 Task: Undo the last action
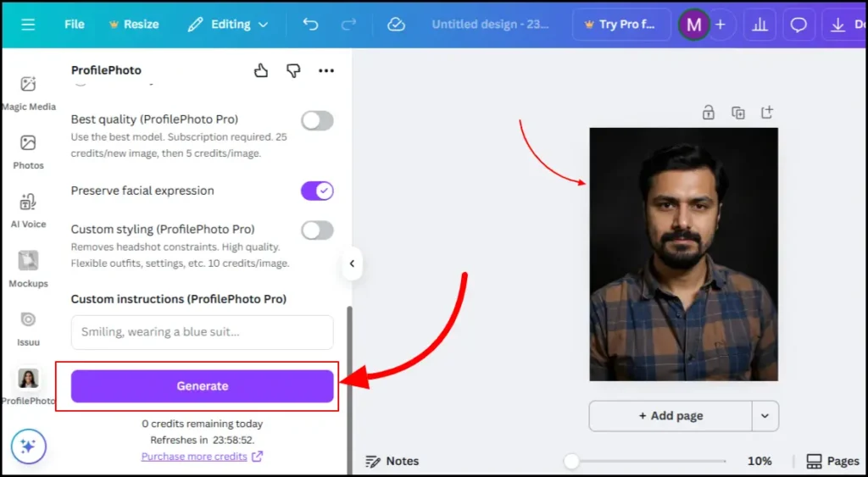(x=310, y=25)
